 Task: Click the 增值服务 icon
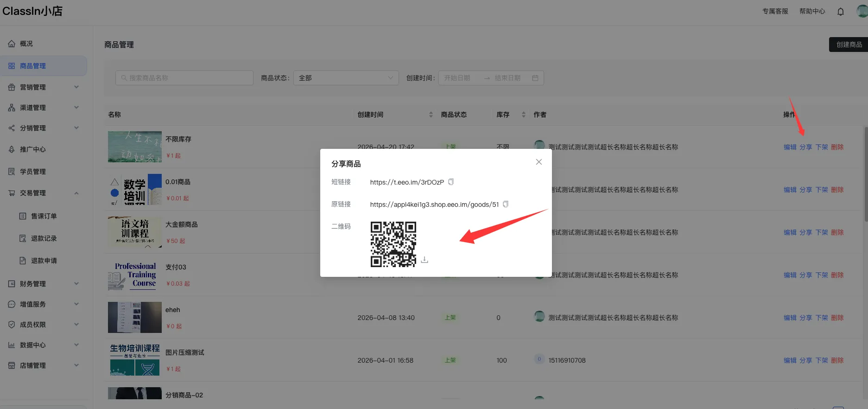(x=12, y=304)
